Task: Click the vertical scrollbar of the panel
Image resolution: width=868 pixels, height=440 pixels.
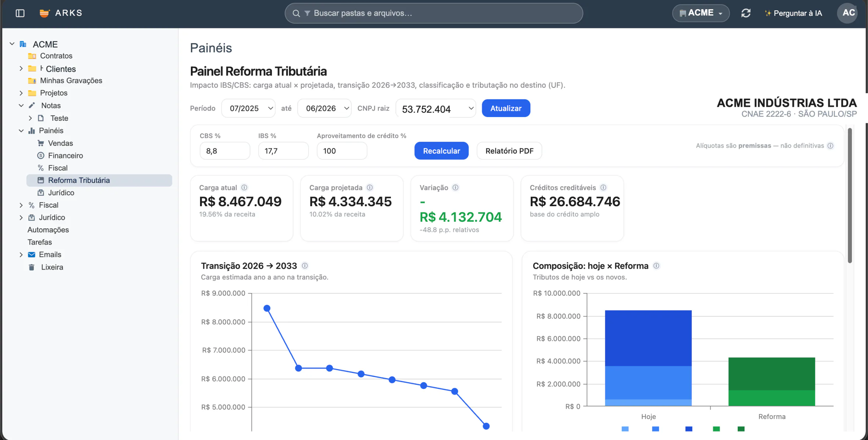Action: (850, 196)
